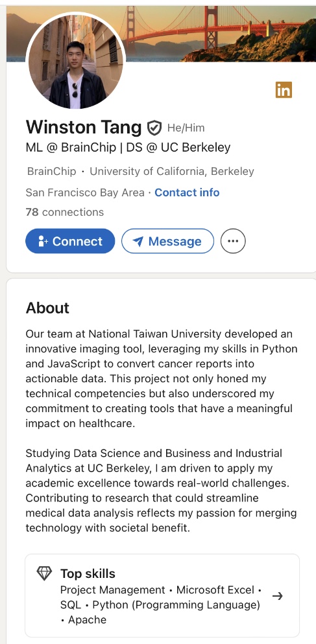Viewport: 316px width, 644px height.
Task: Click the gold LinkedIn premium badge icon
Action: coord(284,90)
